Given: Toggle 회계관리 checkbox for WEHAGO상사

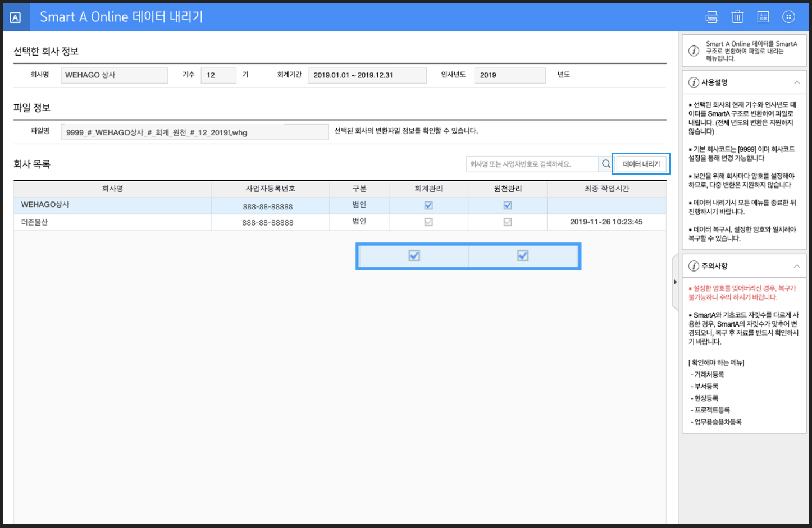Looking at the screenshot, I should coord(428,205).
